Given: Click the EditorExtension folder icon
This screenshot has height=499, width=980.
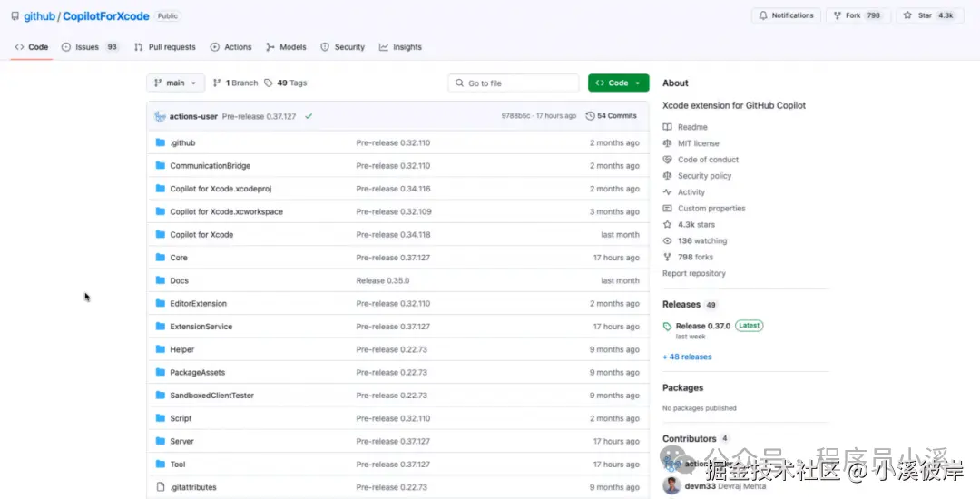Looking at the screenshot, I should click(160, 304).
